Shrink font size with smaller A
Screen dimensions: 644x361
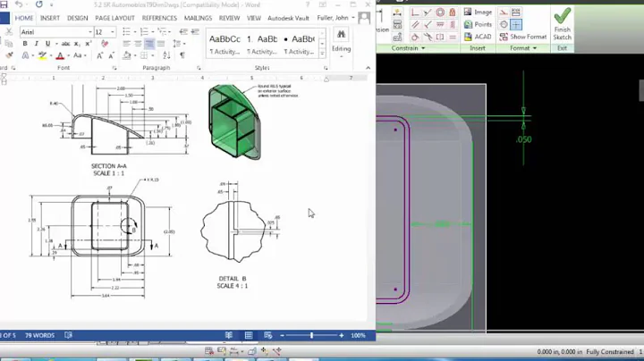click(111, 55)
